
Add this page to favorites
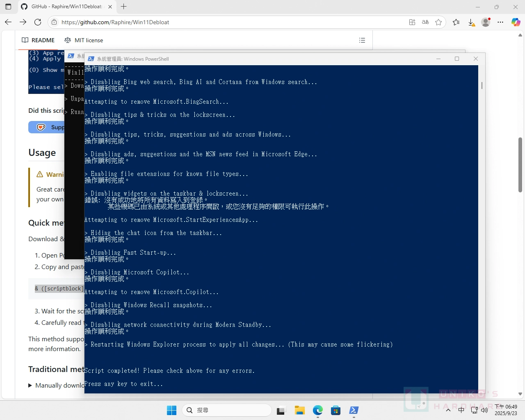tap(438, 22)
